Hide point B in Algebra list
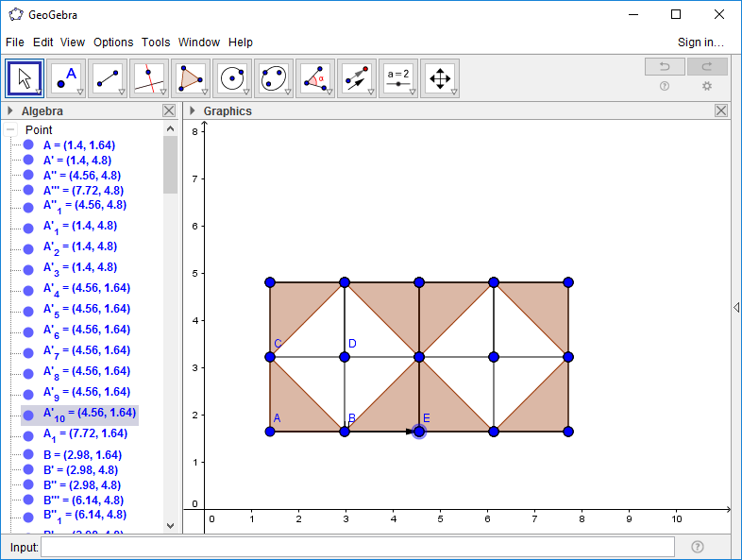The height and width of the screenshot is (560, 742). (x=28, y=455)
